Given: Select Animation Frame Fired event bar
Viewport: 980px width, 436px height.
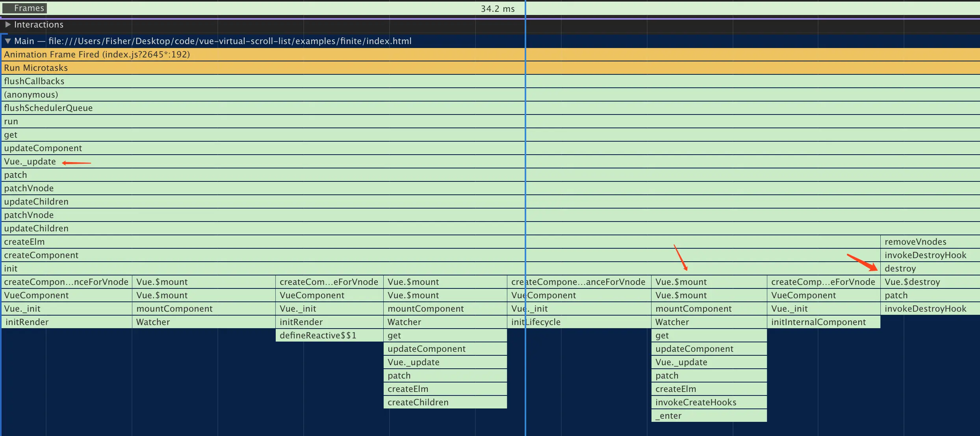Looking at the screenshot, I should coord(97,54).
